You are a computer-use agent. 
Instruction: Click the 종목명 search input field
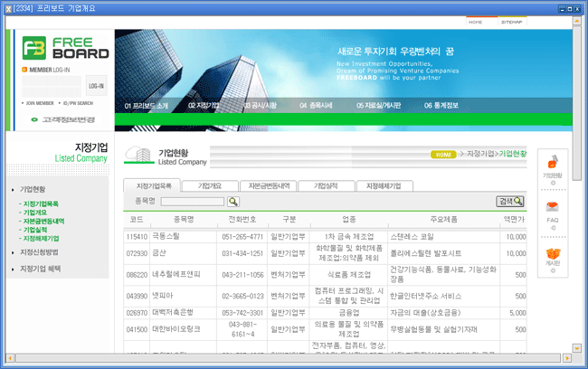tap(192, 201)
